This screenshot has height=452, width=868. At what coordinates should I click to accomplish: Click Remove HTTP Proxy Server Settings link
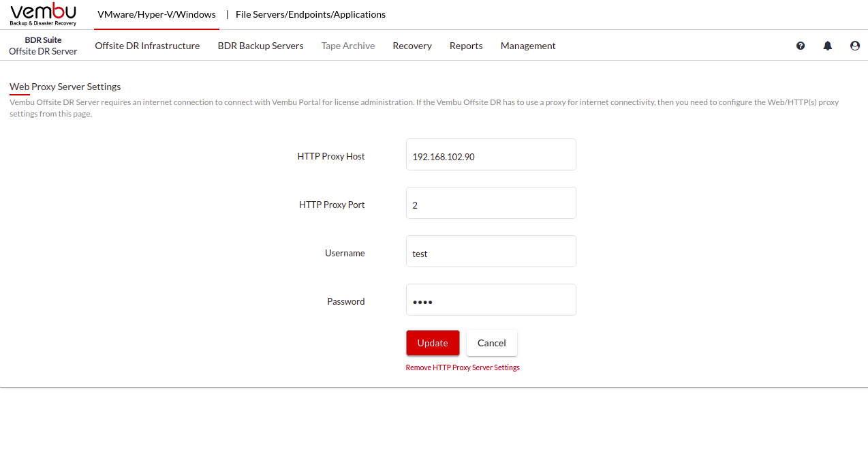463,367
